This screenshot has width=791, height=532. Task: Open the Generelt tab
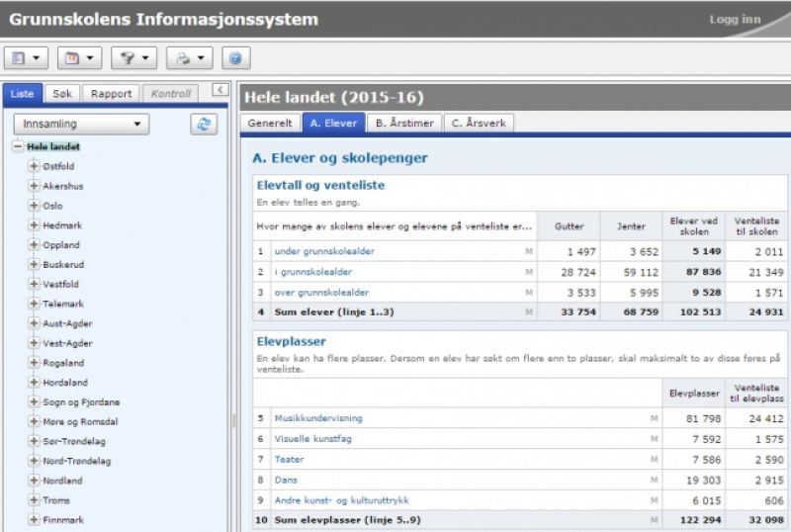[270, 124]
